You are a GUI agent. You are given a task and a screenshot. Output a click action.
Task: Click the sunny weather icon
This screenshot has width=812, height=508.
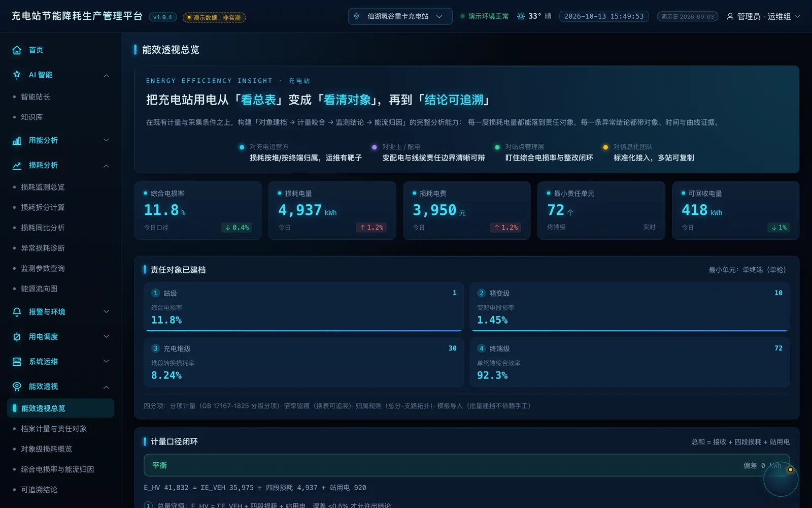521,16
